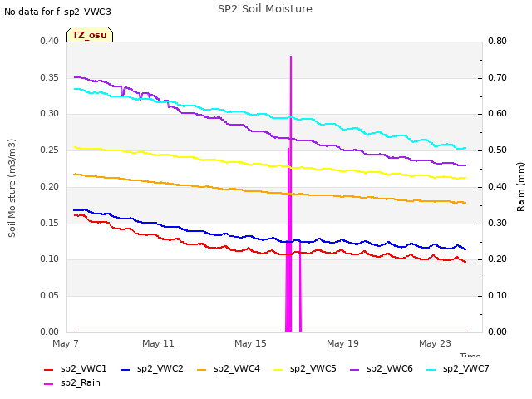Click the Soil Moisture (m3/m3) axis title
This screenshot has height=399, width=532.
[12, 188]
